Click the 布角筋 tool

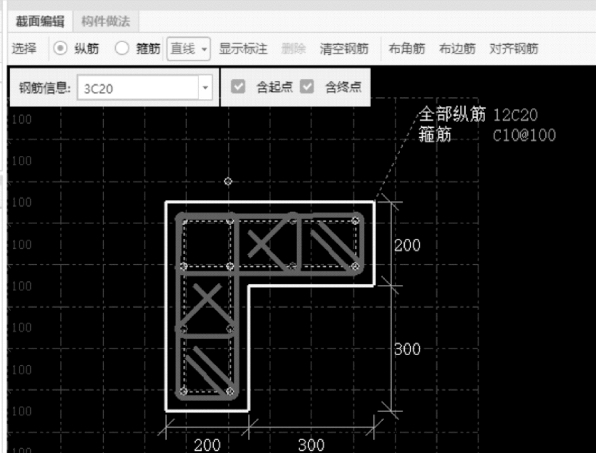tap(406, 49)
